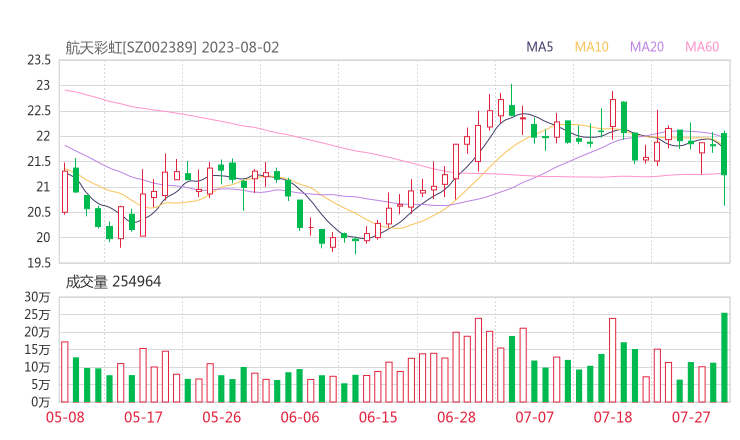The width and height of the screenshot is (740, 440).
Task: Click the 25万 volume axis label
Action: [37, 314]
